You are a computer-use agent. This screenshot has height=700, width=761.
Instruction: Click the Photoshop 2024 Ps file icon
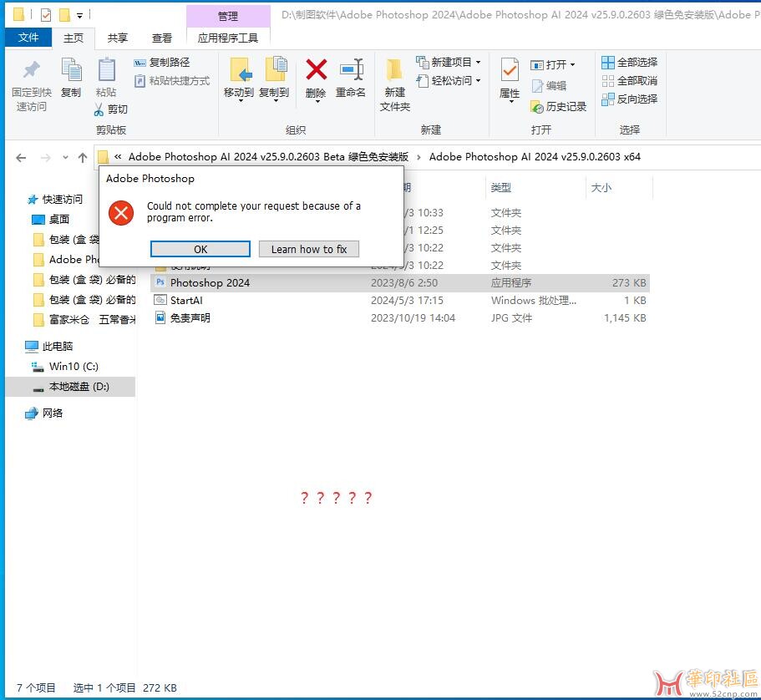(x=160, y=282)
